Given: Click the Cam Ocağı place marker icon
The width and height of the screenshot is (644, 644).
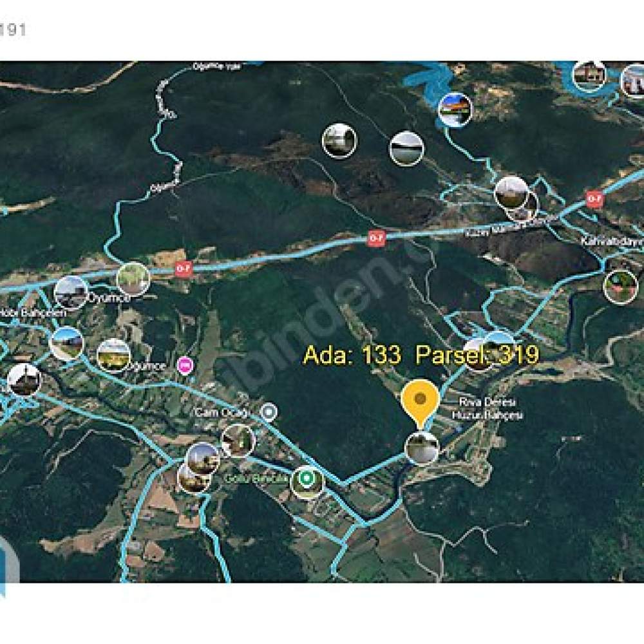Looking at the screenshot, I should pos(269,411).
